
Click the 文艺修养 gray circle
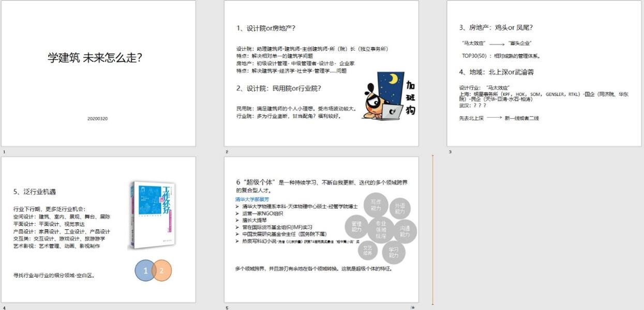367,250
